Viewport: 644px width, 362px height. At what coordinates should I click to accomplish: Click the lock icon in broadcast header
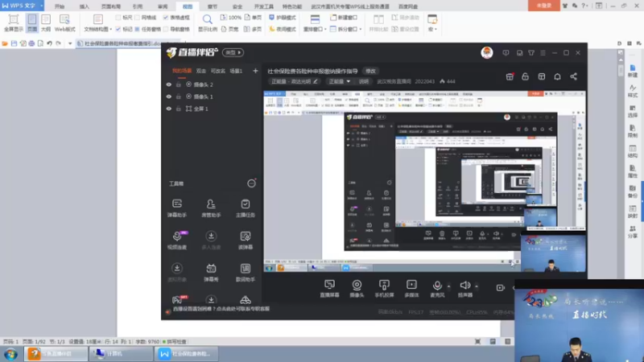coord(526,76)
